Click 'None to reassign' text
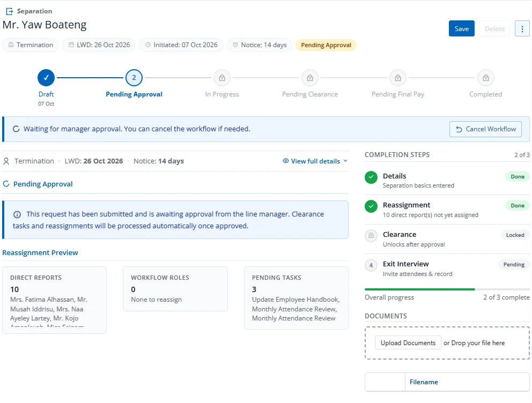This screenshot has width=532, height=403. [x=157, y=300]
